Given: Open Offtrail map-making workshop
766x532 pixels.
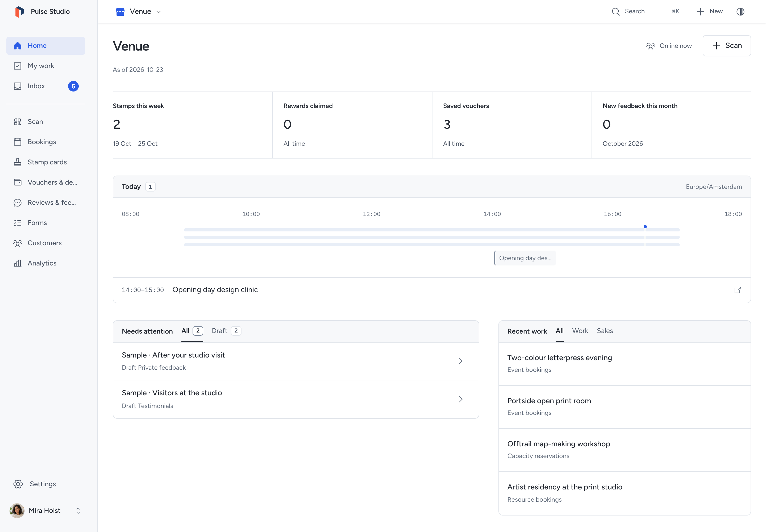Looking at the screenshot, I should [624, 450].
